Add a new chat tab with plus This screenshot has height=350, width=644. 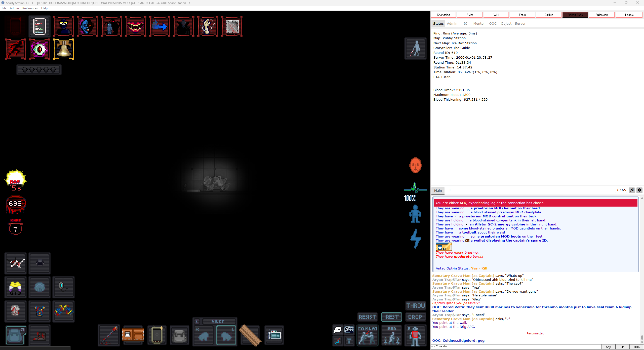point(450,190)
